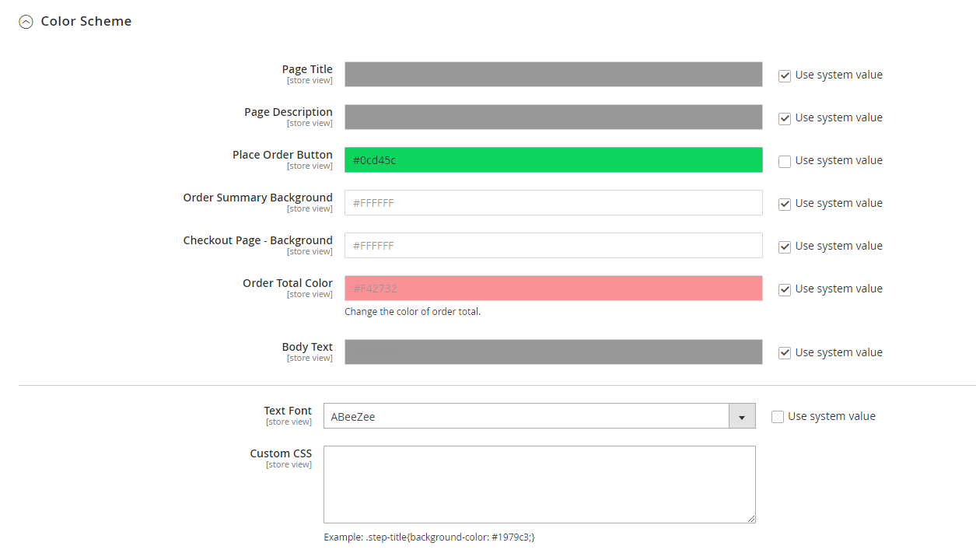Viewport: 976px width, 560px height.
Task: Select the ABeeZee Text Font combo box
Action: (526, 416)
